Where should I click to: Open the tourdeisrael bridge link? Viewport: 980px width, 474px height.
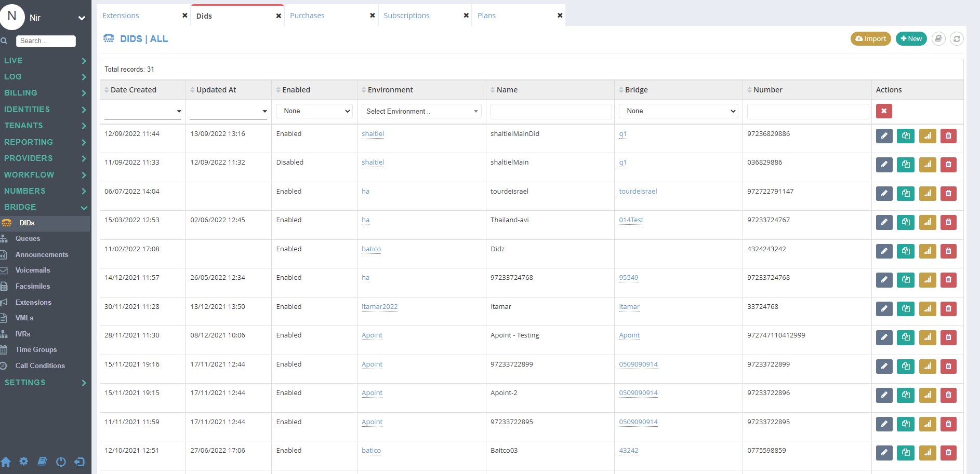[x=638, y=192]
